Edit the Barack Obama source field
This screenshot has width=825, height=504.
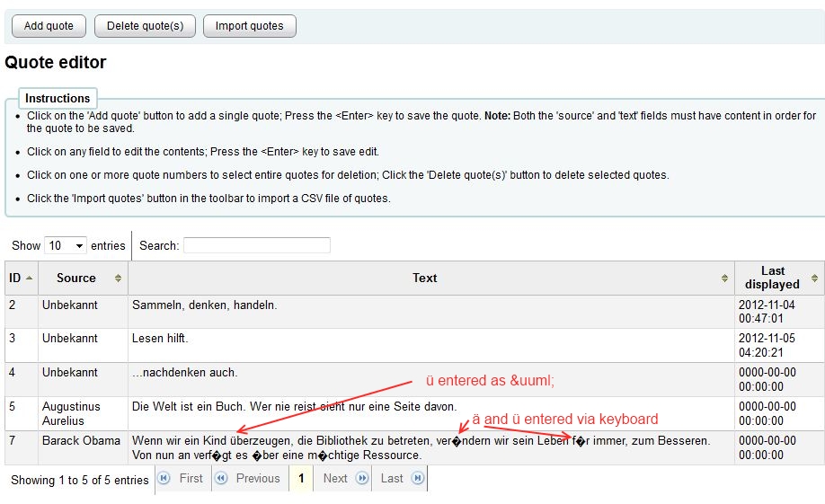click(x=81, y=440)
